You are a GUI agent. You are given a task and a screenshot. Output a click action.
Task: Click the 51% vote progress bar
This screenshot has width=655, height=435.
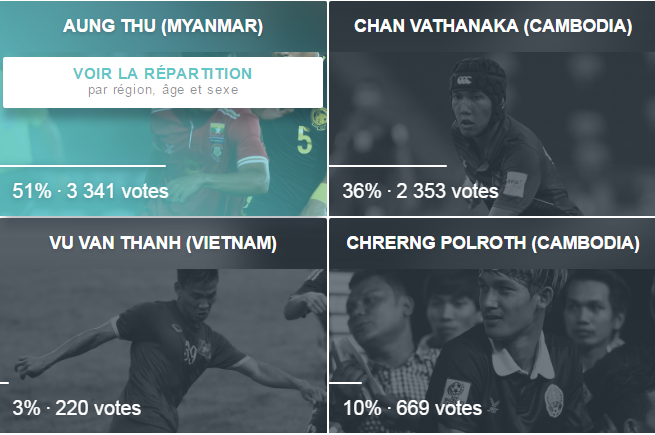[83, 166]
